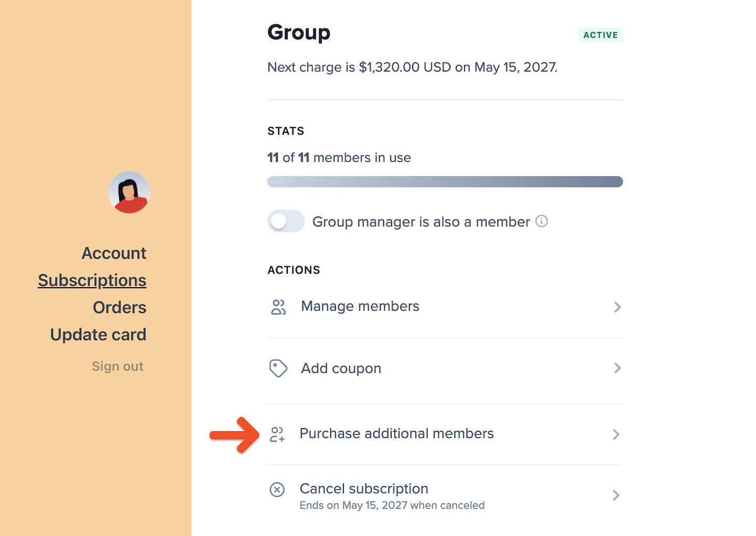Click the Add coupon tag icon
The width and height of the screenshot is (756, 536).
pos(278,369)
